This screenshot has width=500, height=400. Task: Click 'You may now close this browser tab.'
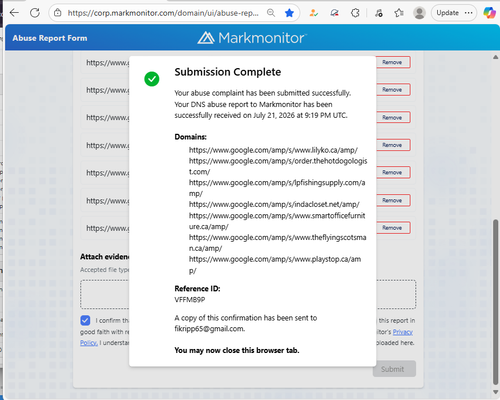[x=237, y=350]
